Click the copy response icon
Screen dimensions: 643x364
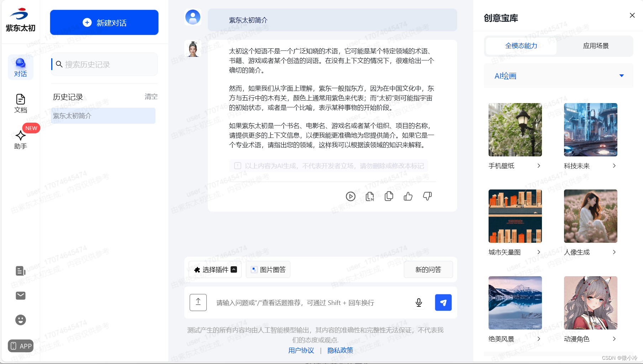coord(389,196)
